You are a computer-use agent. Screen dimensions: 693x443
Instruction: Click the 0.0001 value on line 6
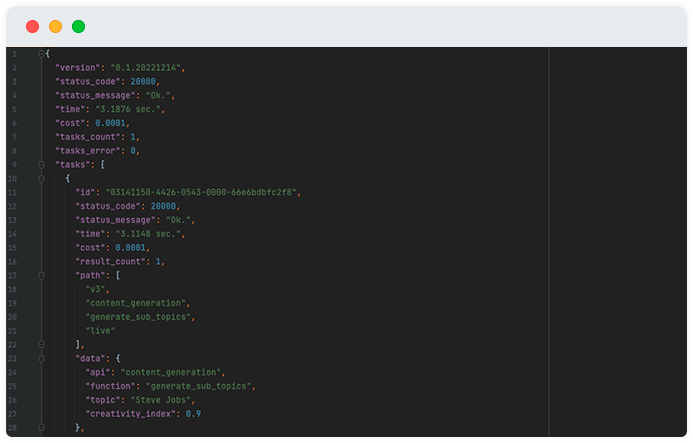coord(110,123)
